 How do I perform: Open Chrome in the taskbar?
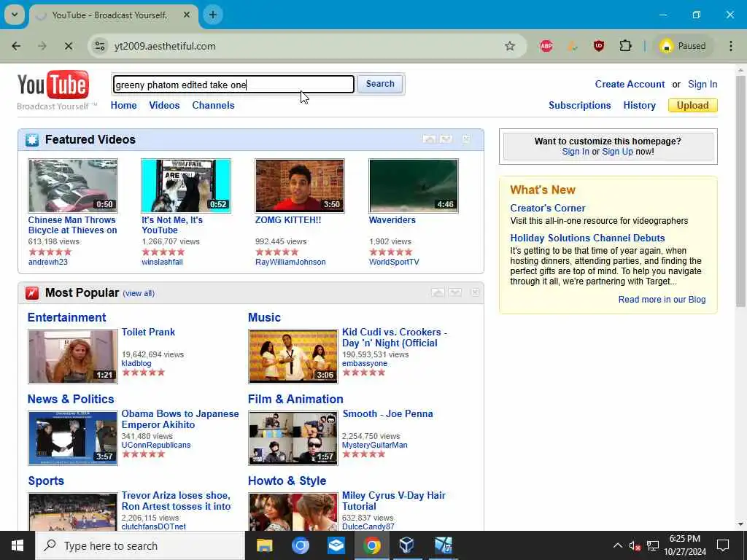point(372,545)
